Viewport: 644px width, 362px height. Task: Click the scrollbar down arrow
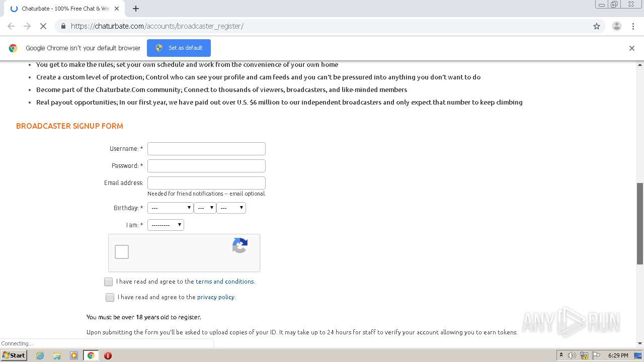pyautogui.click(x=640, y=343)
